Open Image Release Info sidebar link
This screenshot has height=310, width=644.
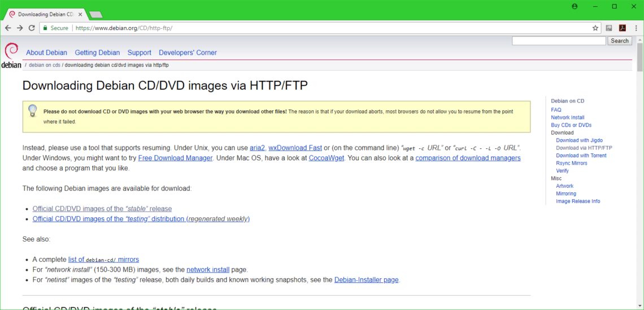[578, 201]
